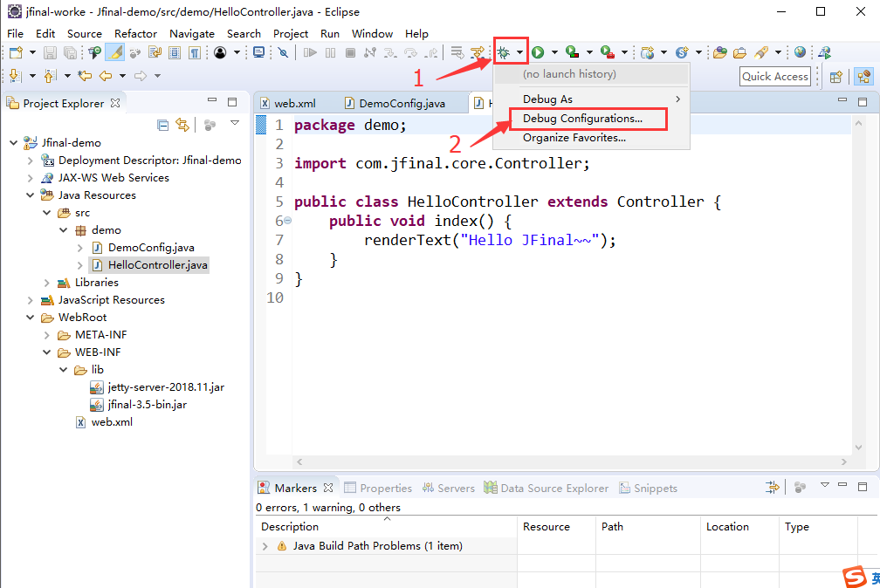The height and width of the screenshot is (588, 880).
Task: Click the Step Over icon
Action: tap(411, 52)
